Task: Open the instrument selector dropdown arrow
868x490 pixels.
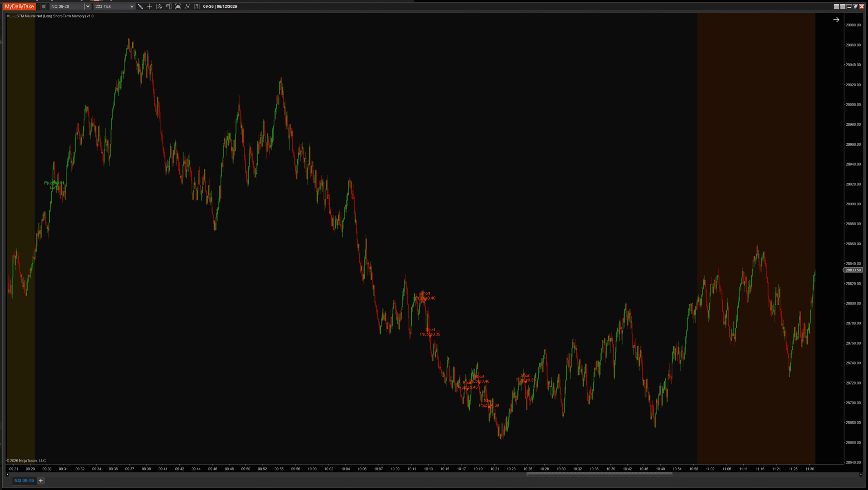Action: pyautogui.click(x=87, y=6)
